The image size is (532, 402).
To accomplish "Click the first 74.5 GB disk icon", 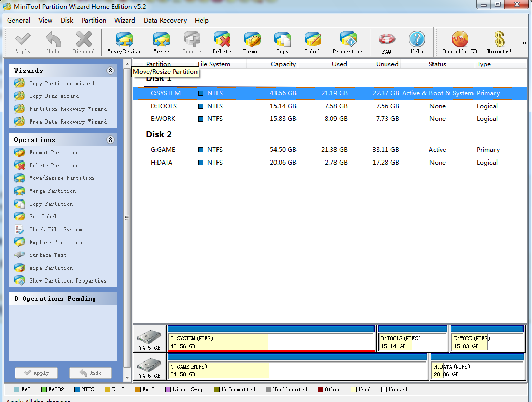I will tap(149, 338).
